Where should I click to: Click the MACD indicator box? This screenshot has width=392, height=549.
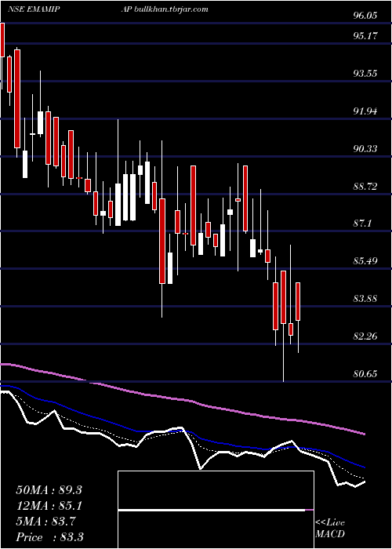coord(216,510)
